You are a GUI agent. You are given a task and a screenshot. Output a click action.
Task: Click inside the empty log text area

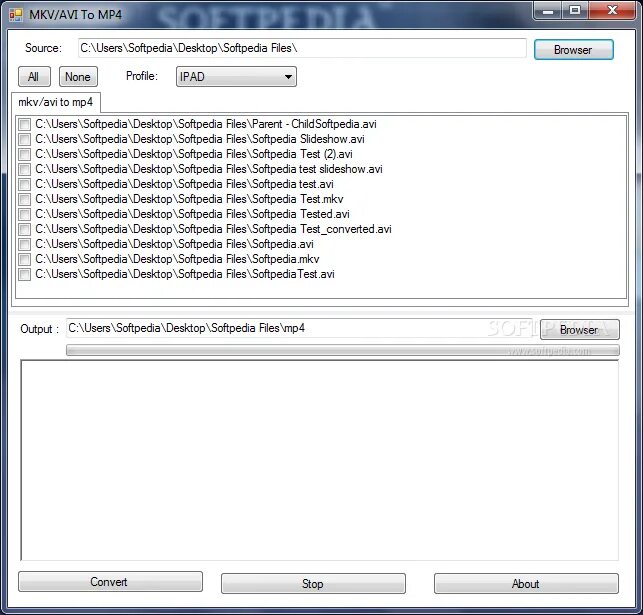click(320, 460)
